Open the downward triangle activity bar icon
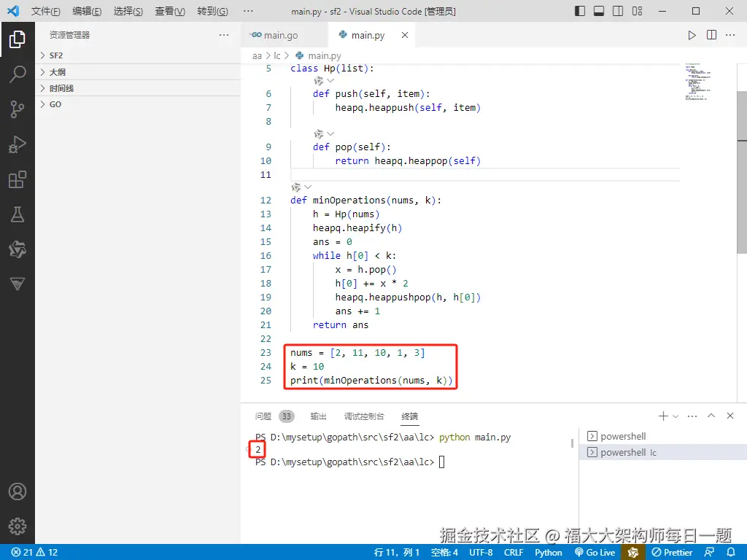The height and width of the screenshot is (560, 747). coord(18,284)
